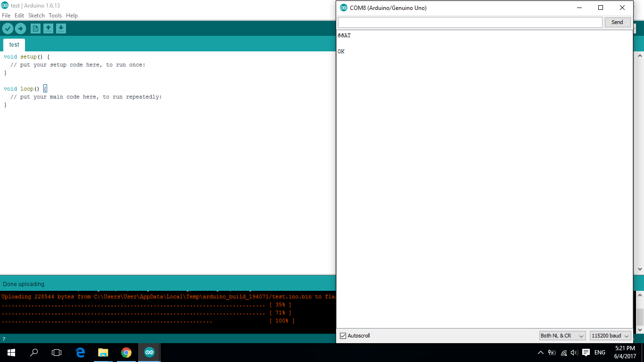The height and width of the screenshot is (362, 644).
Task: Click the 'AT' line in serial output
Action: click(344, 35)
